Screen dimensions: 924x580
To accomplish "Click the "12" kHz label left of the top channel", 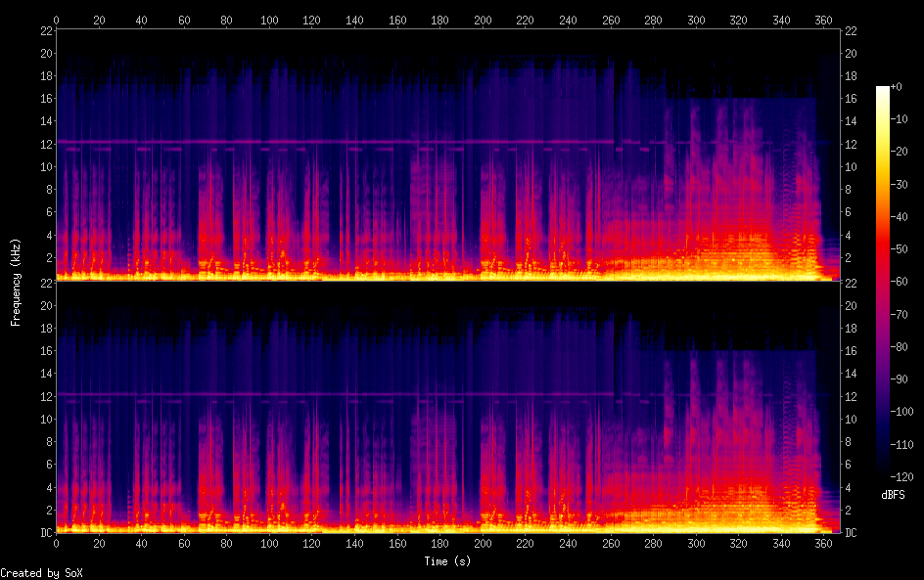I will coord(45,144).
